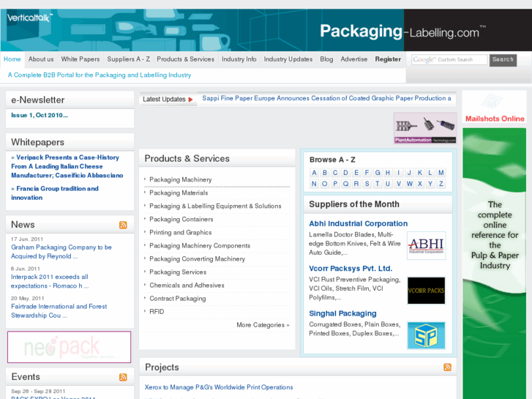Viewport: 532px width, 399px height.
Task: Browse suppliers starting with letter T
Action: coord(378,184)
